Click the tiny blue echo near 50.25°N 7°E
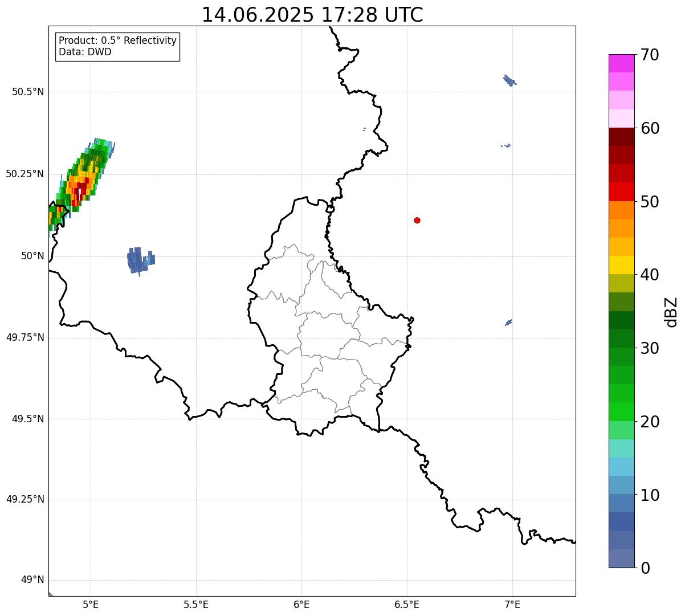685x616 pixels. click(x=506, y=145)
